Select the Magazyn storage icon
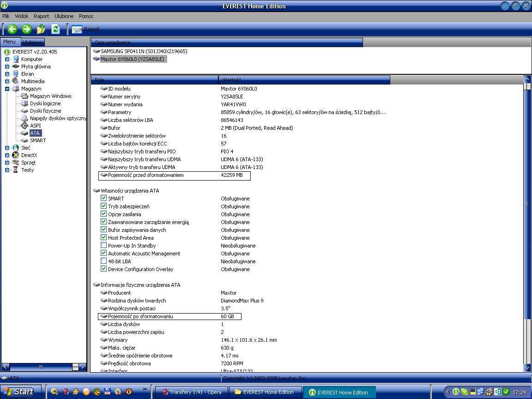The height and width of the screenshot is (399, 532). pyautogui.click(x=16, y=89)
